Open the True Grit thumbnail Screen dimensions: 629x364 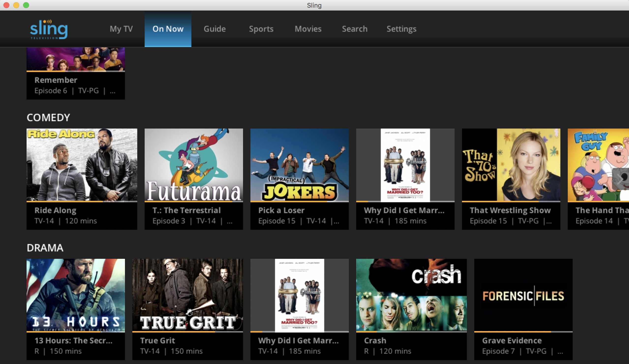pos(187,295)
